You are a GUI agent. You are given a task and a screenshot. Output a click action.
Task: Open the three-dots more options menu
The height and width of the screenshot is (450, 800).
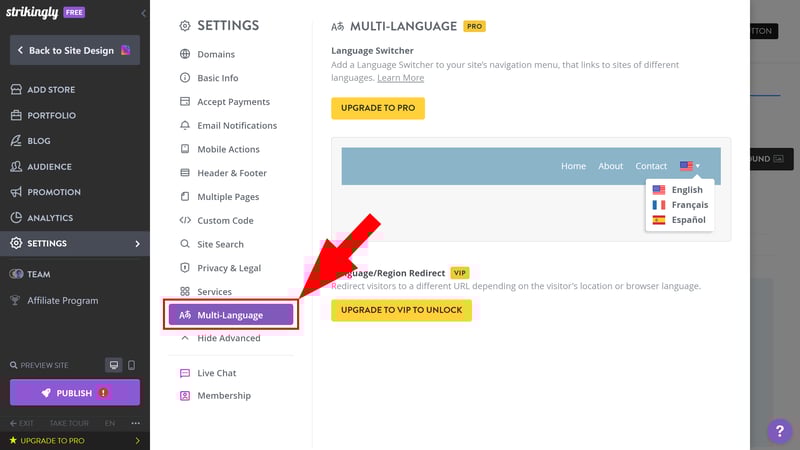[135, 423]
